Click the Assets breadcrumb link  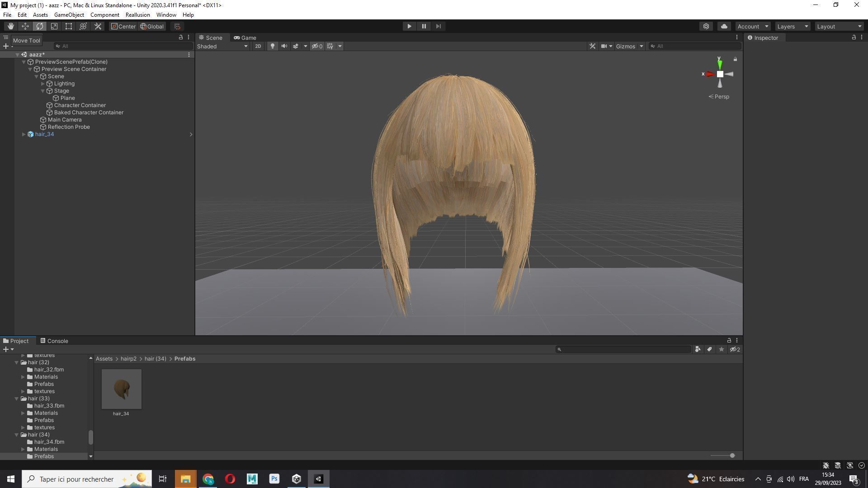coord(104,359)
